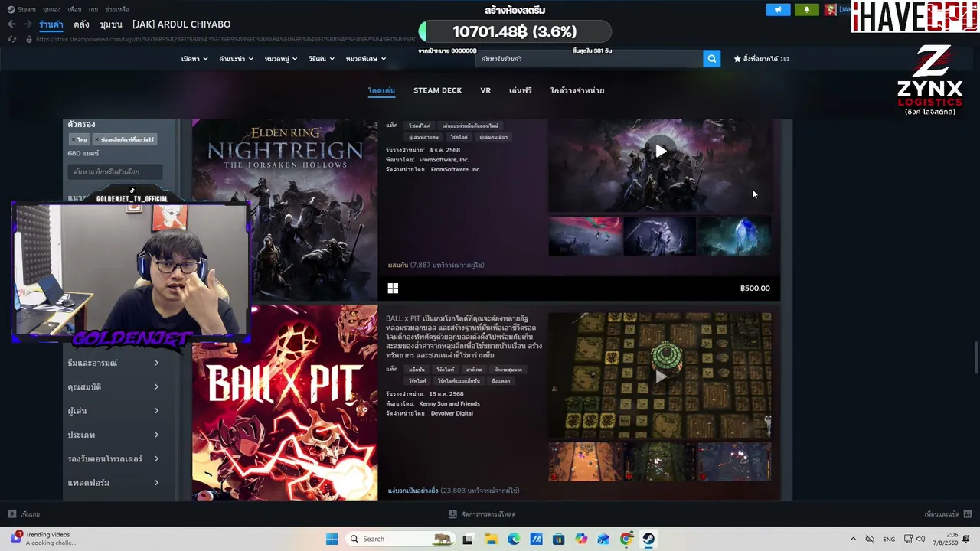Image resolution: width=980 pixels, height=551 pixels.
Task: Expand the ผู้เล่น filter section
Action: [x=113, y=411]
